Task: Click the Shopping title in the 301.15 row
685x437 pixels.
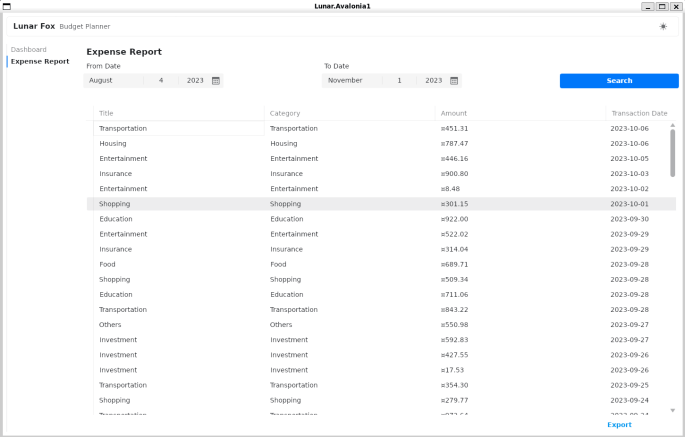Action: coord(179,204)
